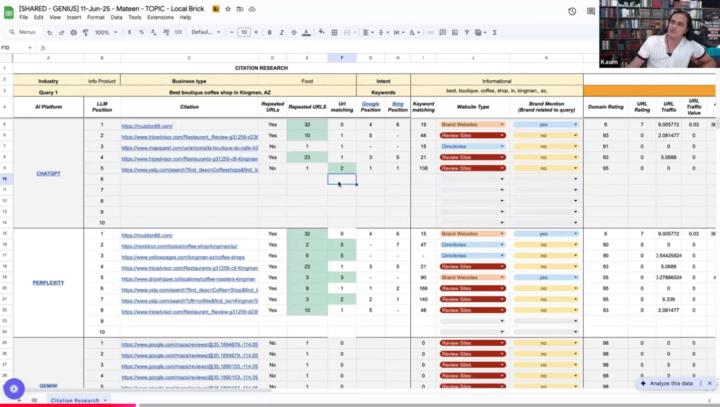Click the Name box showing F10
The image size is (720, 407).
(x=16, y=48)
